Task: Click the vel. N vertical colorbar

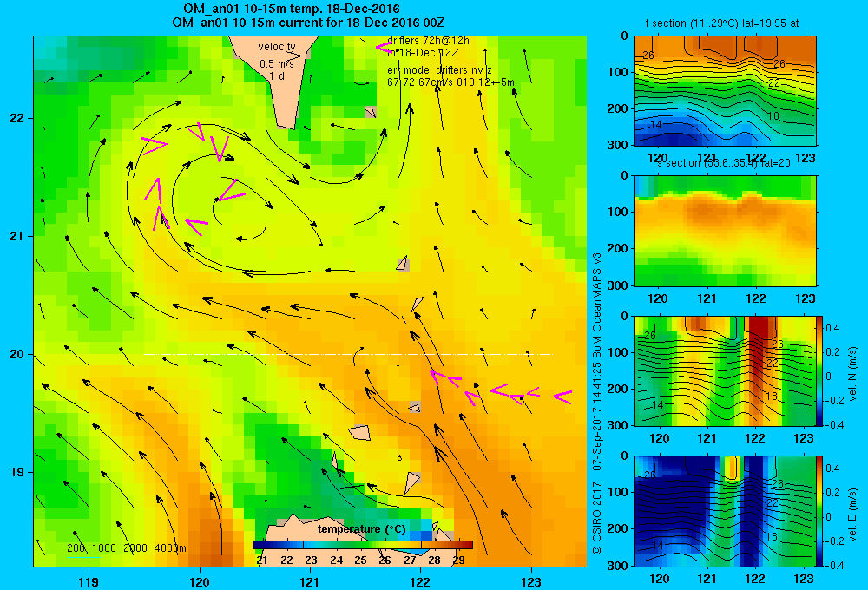Action: point(820,370)
